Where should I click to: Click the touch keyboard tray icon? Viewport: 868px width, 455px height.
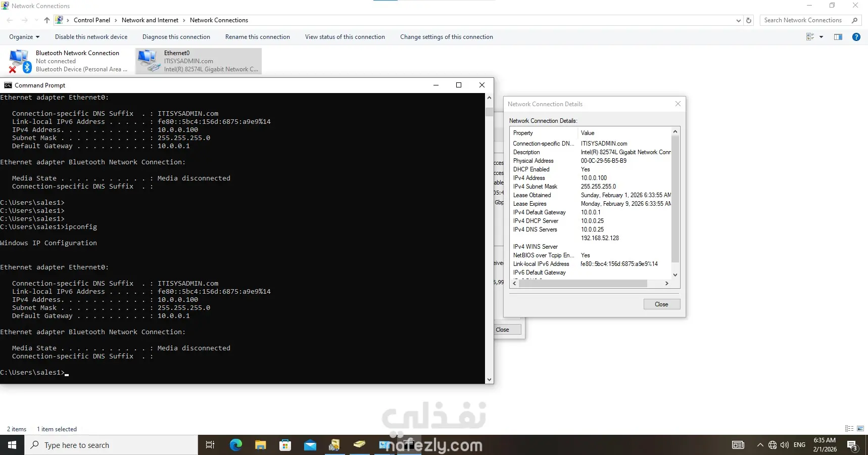[x=738, y=445]
